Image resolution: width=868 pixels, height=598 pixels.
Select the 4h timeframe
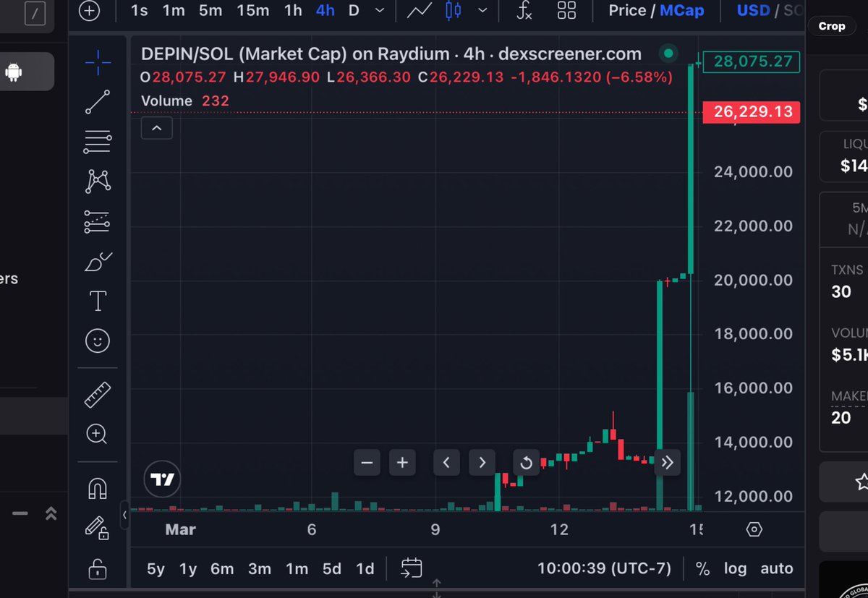[325, 10]
